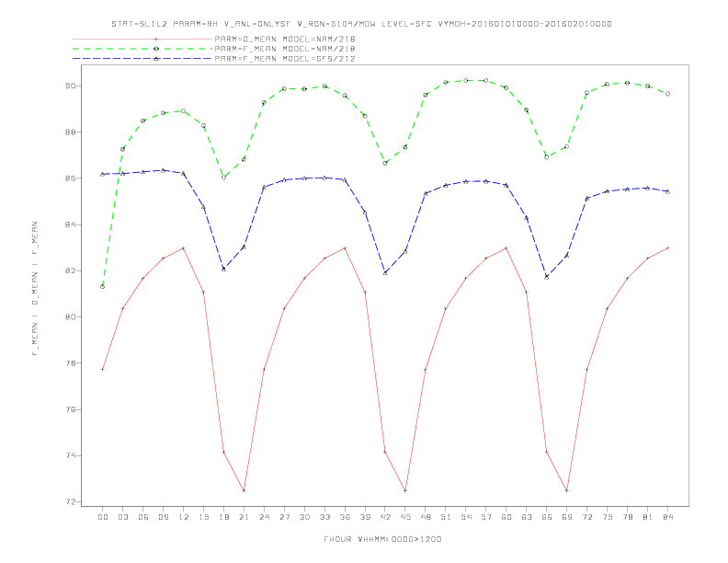Image resolution: width=728 pixels, height=563 pixels.
Task: Click x-axis tick label 54
Action: [x=466, y=517]
